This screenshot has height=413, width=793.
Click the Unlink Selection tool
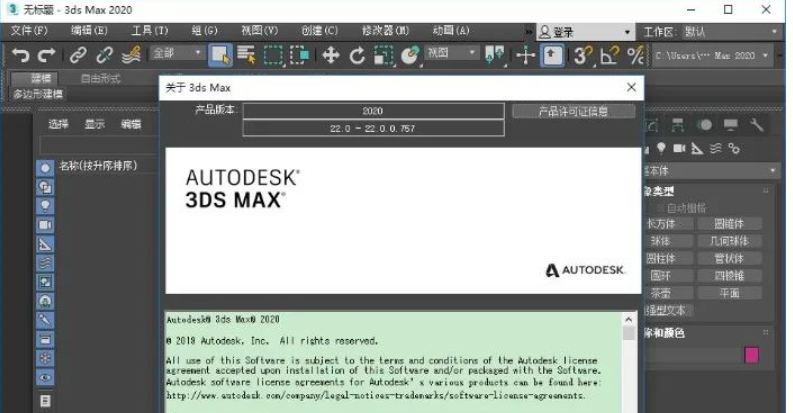[x=104, y=55]
